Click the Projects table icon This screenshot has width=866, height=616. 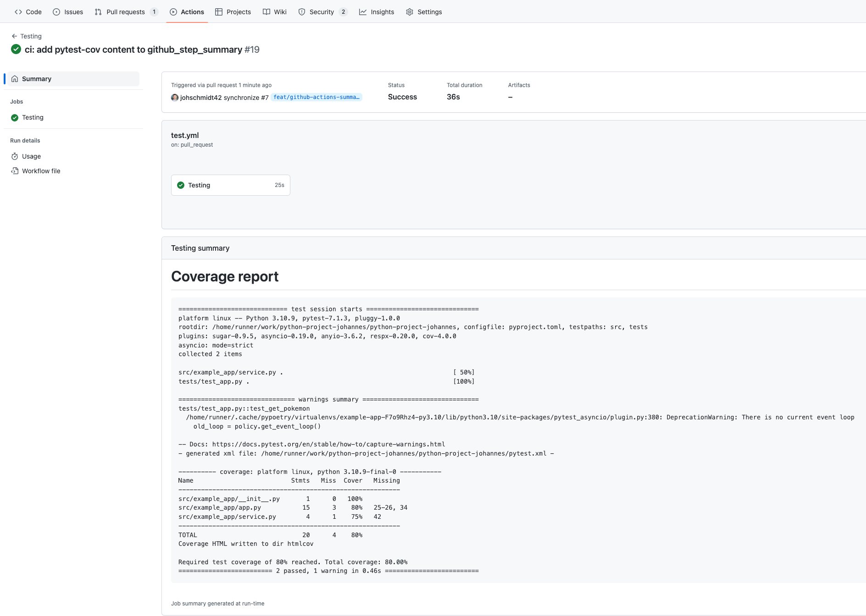click(x=219, y=12)
